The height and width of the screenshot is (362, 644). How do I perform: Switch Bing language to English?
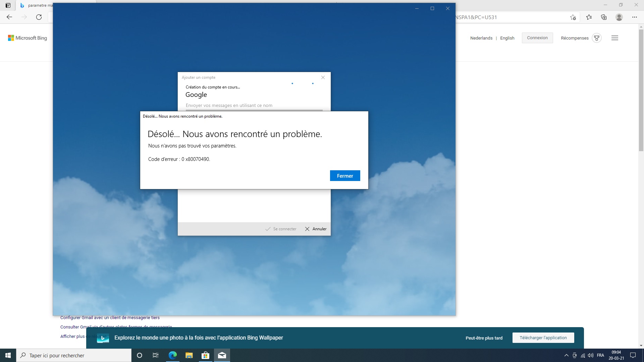click(x=507, y=38)
